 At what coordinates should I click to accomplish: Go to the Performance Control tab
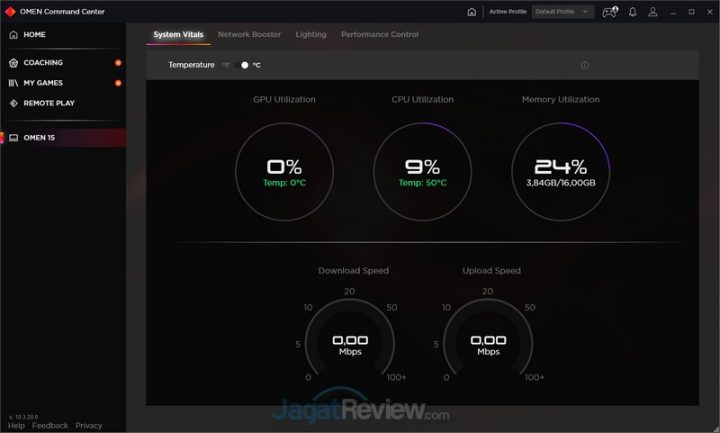click(380, 34)
